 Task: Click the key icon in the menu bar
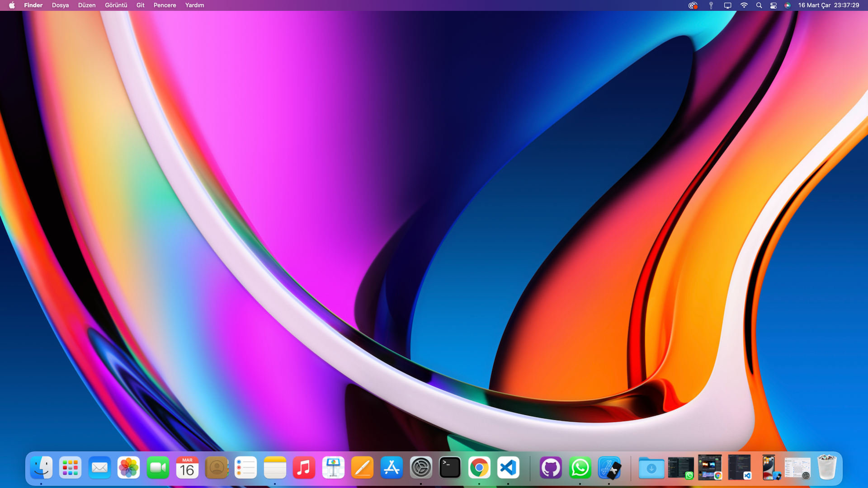[x=711, y=5]
